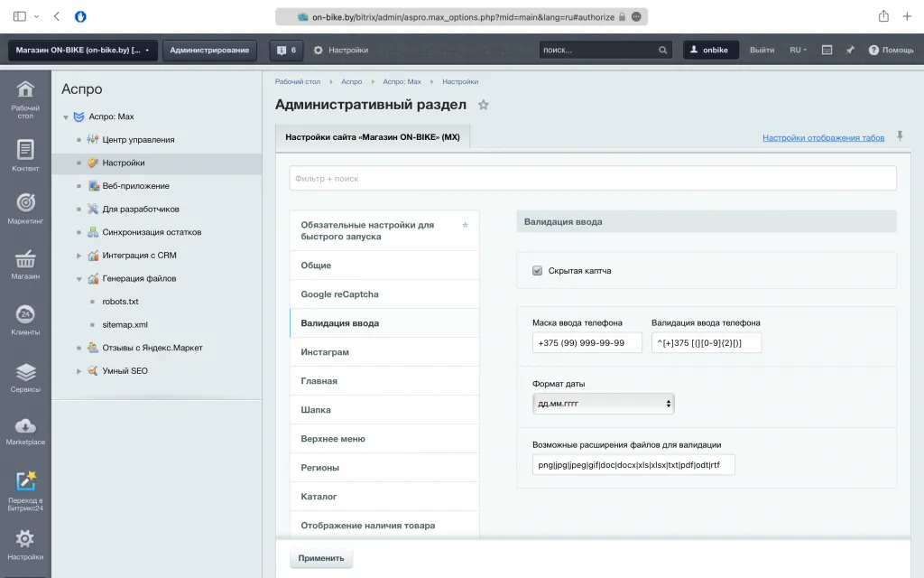Click the notifications counter showing 6
924x578 pixels.
tap(286, 51)
